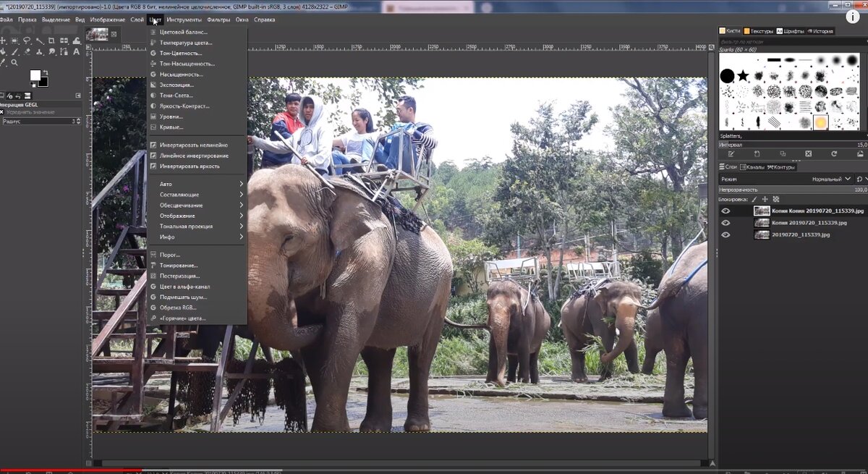This screenshot has width=868, height=474.
Task: Select the Move tool in toolbox
Action: (3, 41)
